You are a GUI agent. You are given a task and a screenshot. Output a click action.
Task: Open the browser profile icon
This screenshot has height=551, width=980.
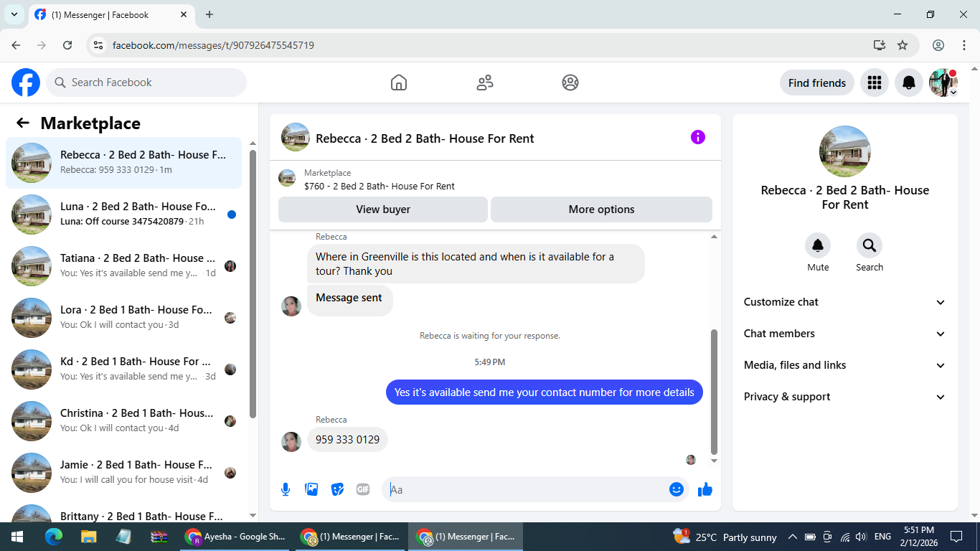[x=938, y=45]
